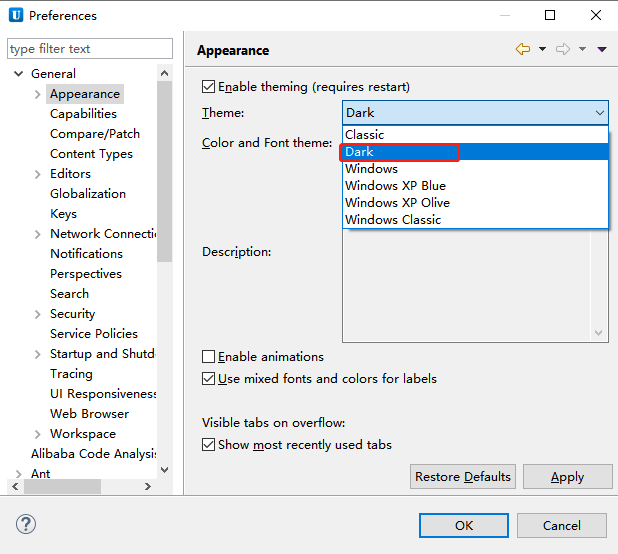Toggle Show most recently used tabs
The height and width of the screenshot is (554, 618).
(x=208, y=444)
